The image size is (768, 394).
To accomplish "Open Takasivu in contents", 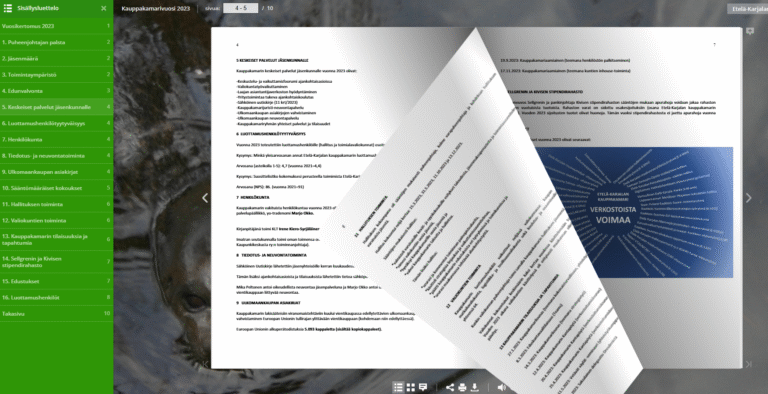I will coord(57,314).
